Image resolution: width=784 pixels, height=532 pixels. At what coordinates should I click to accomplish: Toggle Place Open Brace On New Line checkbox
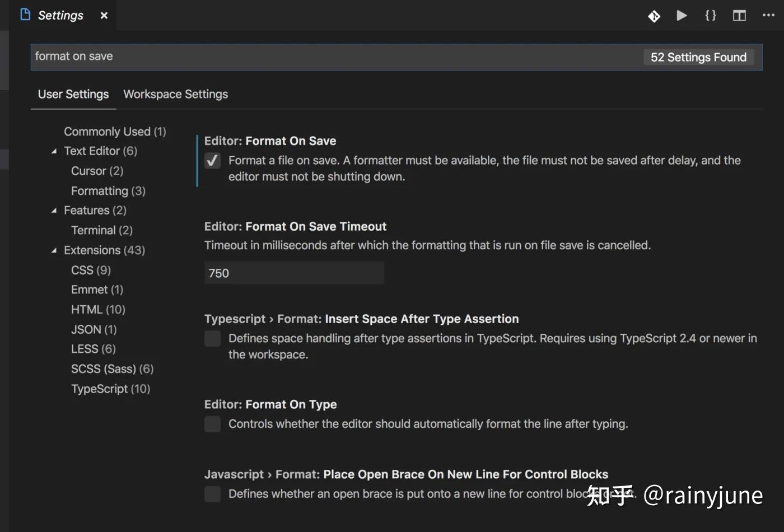tap(213, 494)
